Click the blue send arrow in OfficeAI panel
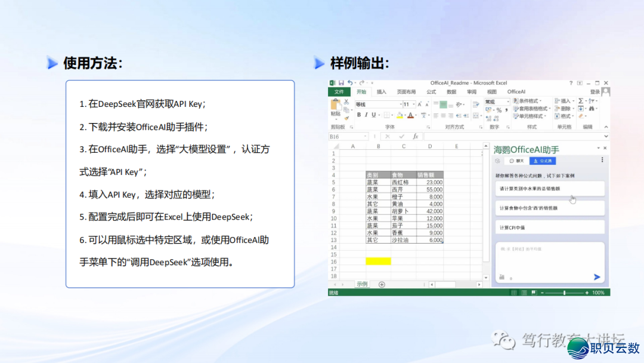Image resolution: width=644 pixels, height=363 pixels. coord(597,276)
